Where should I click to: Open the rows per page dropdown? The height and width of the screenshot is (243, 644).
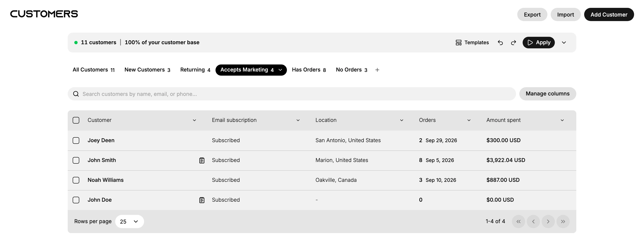pos(129,222)
